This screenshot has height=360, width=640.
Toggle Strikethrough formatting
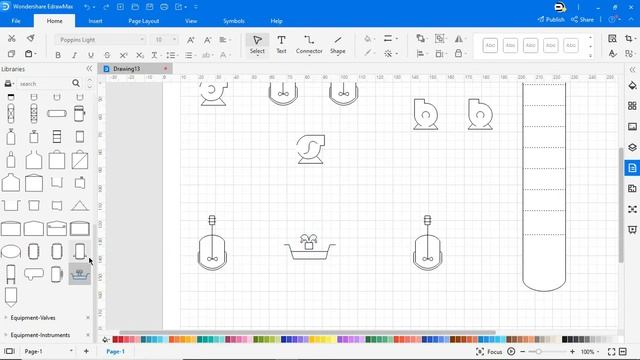[x=107, y=55]
